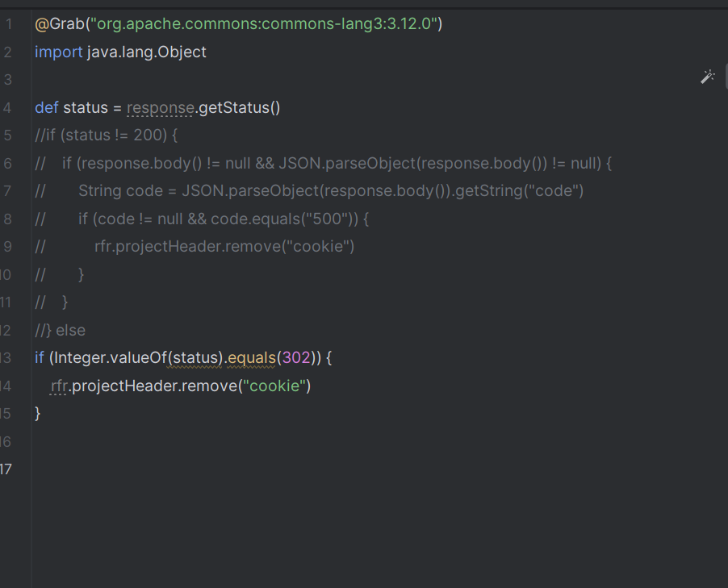728x588 pixels.
Task: Click the magic wand intention actions icon
Action: pyautogui.click(x=708, y=76)
